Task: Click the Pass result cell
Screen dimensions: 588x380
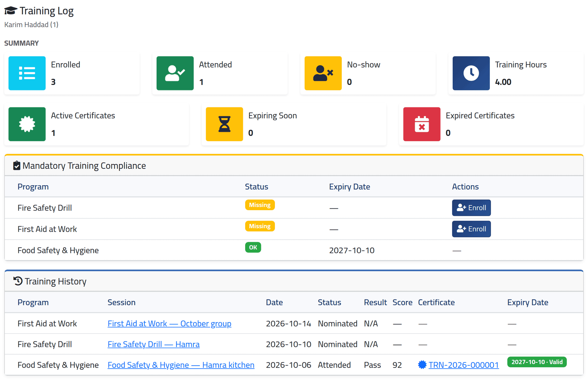Action: (372, 365)
